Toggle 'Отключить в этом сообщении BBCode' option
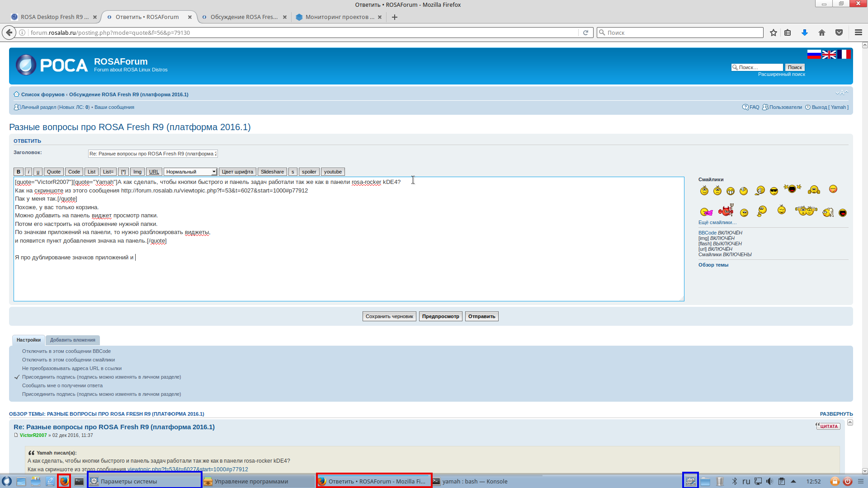The image size is (868, 488). [x=66, y=351]
